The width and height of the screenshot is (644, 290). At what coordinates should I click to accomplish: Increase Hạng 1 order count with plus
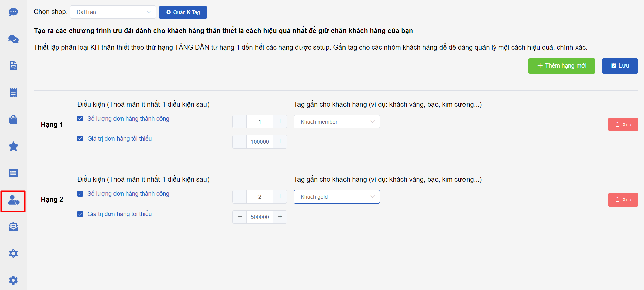click(x=280, y=122)
